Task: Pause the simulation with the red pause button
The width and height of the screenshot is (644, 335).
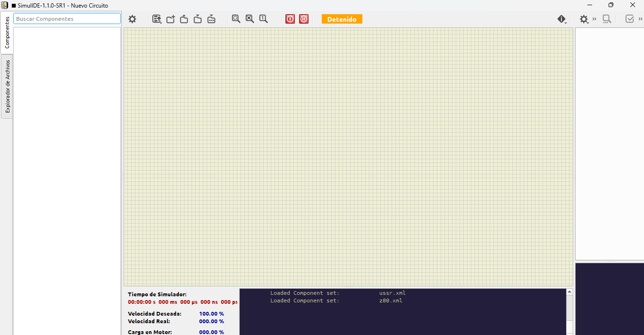Action: (304, 19)
